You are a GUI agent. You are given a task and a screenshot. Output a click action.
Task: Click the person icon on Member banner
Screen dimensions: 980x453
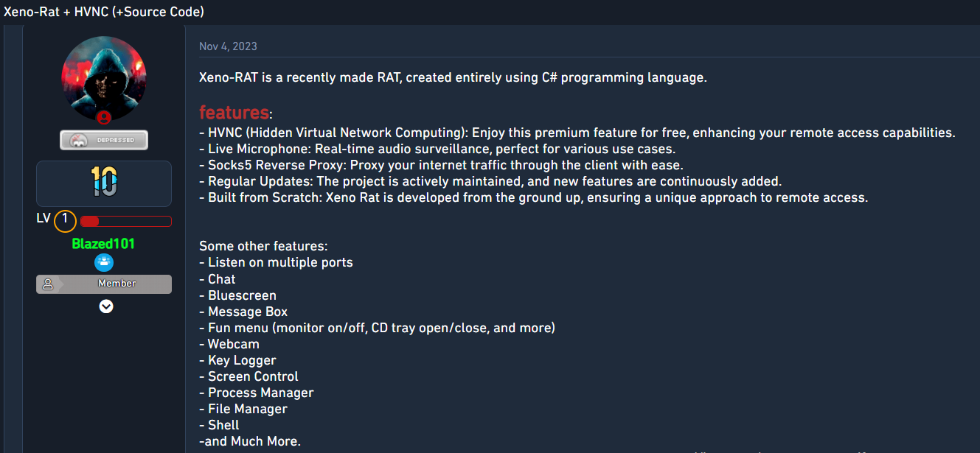(x=48, y=284)
